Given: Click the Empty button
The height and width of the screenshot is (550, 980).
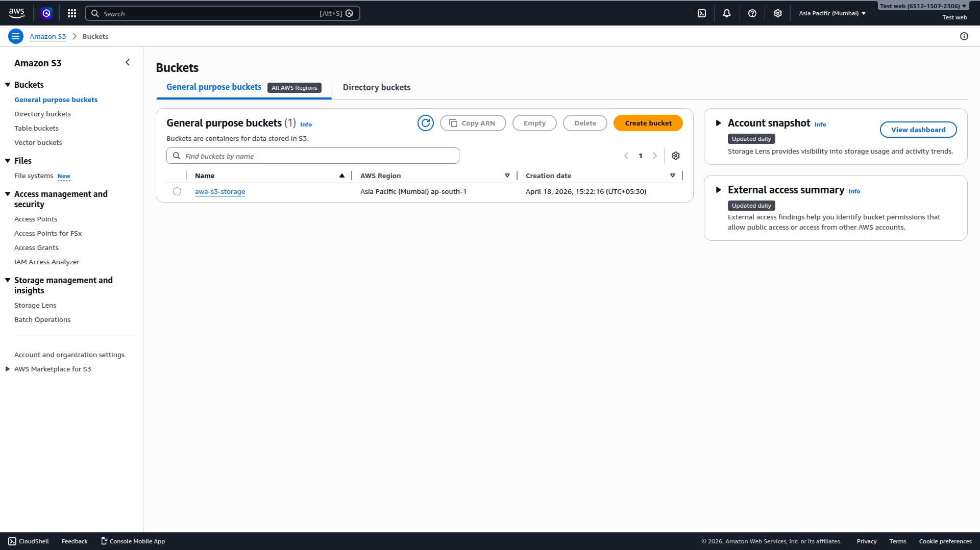Looking at the screenshot, I should click(x=534, y=123).
